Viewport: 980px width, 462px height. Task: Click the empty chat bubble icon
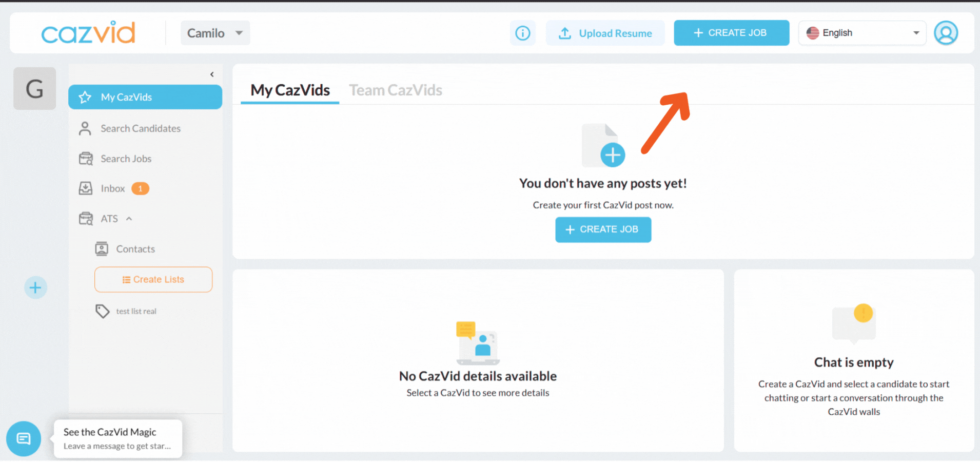[854, 323]
